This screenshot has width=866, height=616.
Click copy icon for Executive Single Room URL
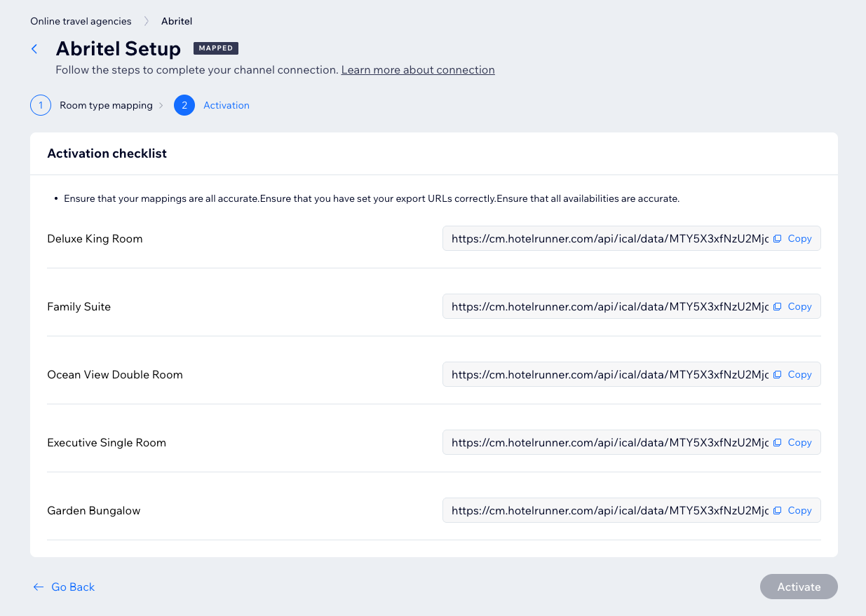(777, 443)
